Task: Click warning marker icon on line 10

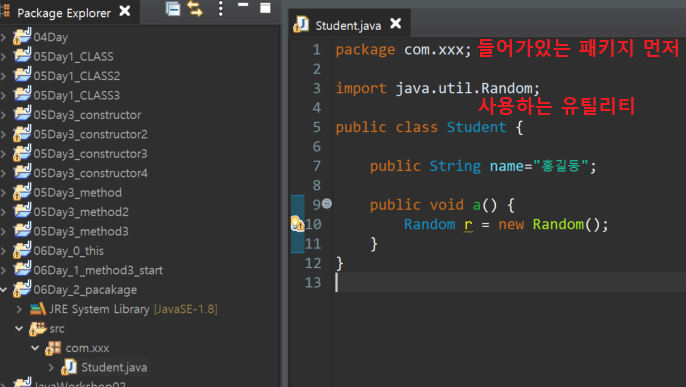Action: (x=298, y=223)
